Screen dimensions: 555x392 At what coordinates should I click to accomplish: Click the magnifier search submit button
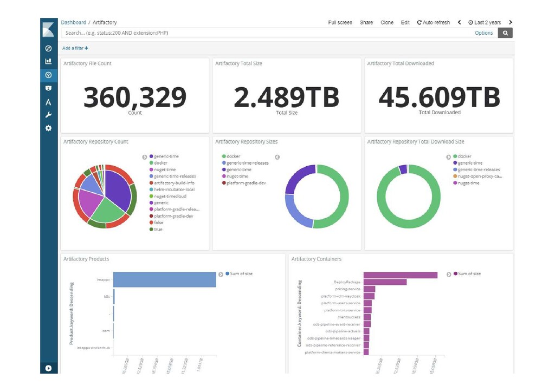pos(505,33)
